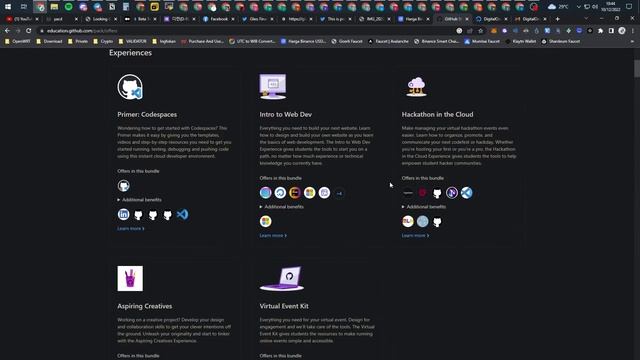
Task: Open Spotify from the taskbar
Action: [69, 7]
